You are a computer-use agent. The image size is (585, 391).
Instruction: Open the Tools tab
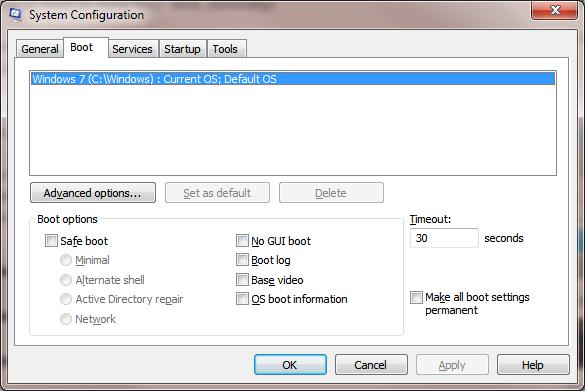pos(226,49)
